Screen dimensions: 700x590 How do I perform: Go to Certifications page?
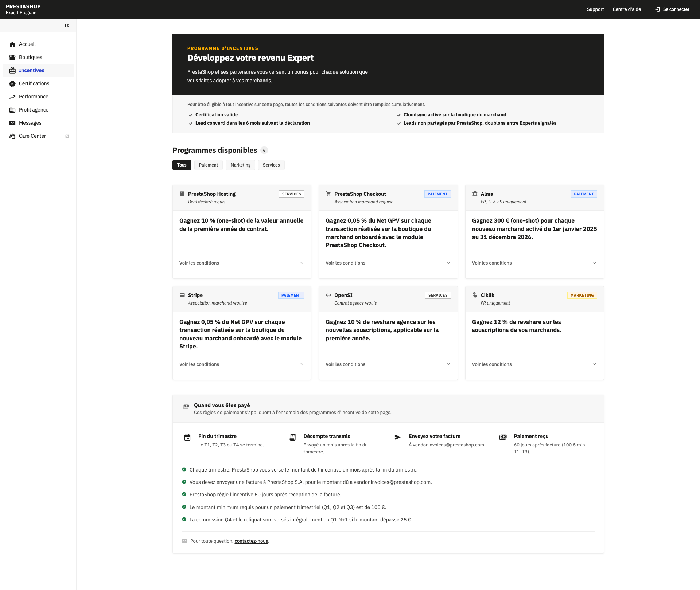[38, 84]
